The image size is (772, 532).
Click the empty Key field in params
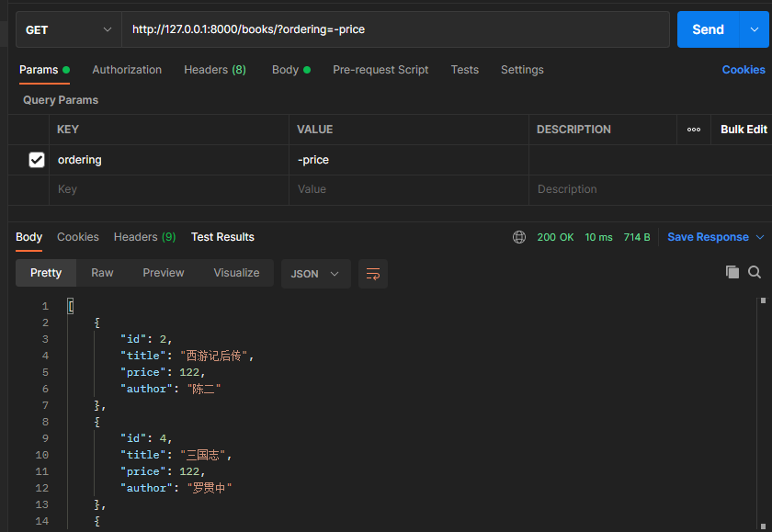pos(168,189)
